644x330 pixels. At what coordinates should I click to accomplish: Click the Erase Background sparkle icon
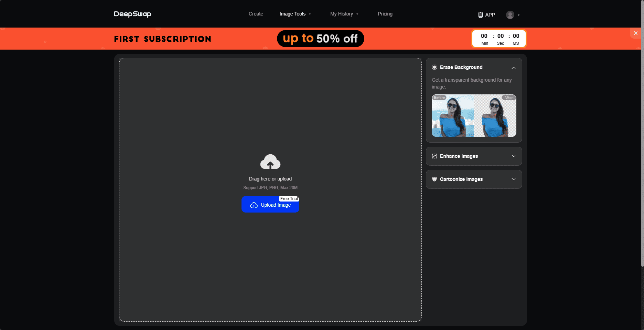pyautogui.click(x=434, y=67)
